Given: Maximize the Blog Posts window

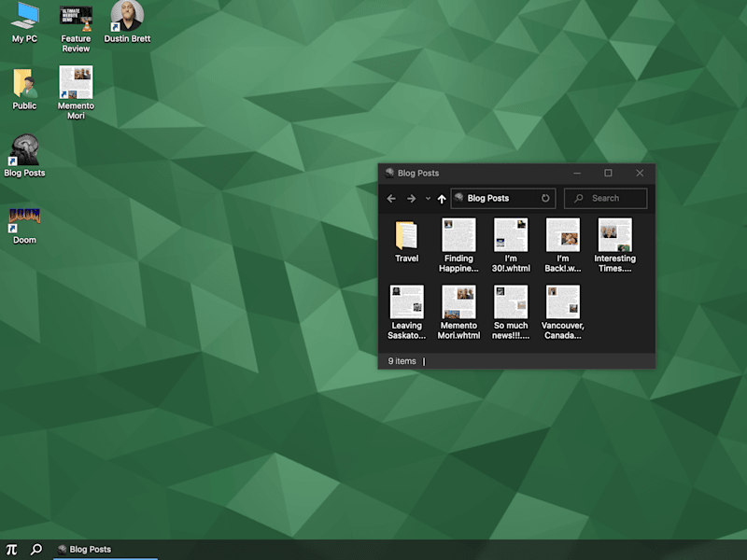Looking at the screenshot, I should (x=609, y=173).
